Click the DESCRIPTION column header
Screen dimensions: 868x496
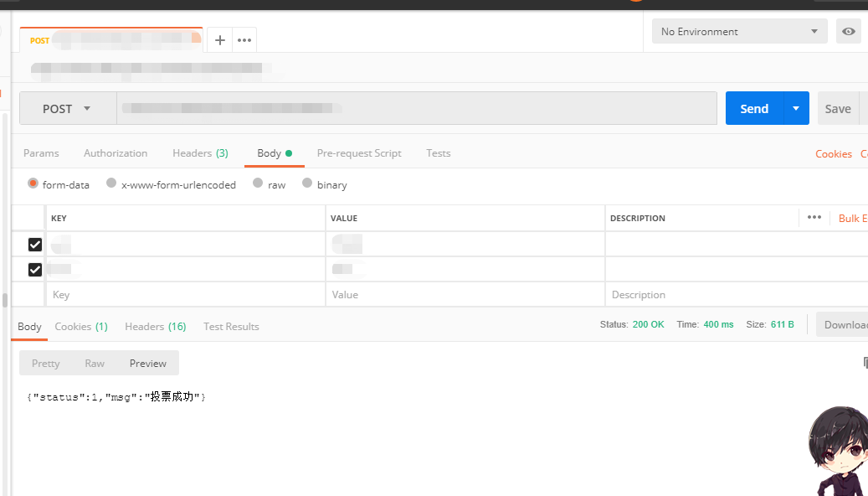[638, 219]
